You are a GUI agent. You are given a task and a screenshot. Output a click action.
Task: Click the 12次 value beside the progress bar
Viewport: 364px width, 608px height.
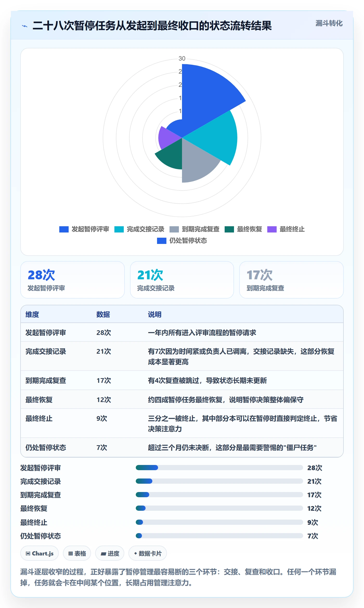click(314, 508)
